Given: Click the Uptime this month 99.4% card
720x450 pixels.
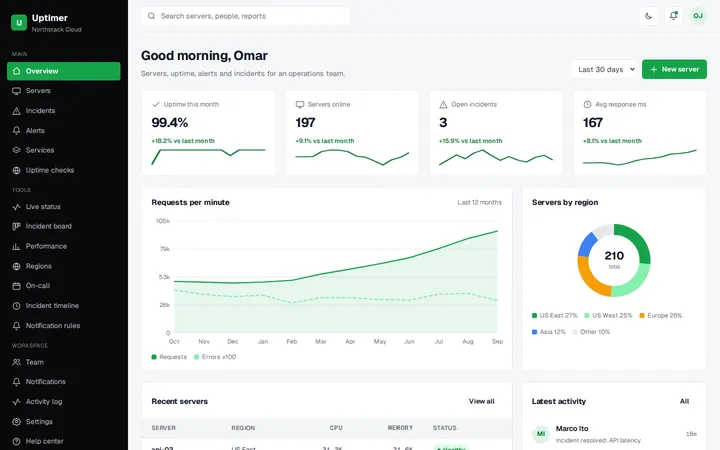Looking at the screenshot, I should (208, 133).
